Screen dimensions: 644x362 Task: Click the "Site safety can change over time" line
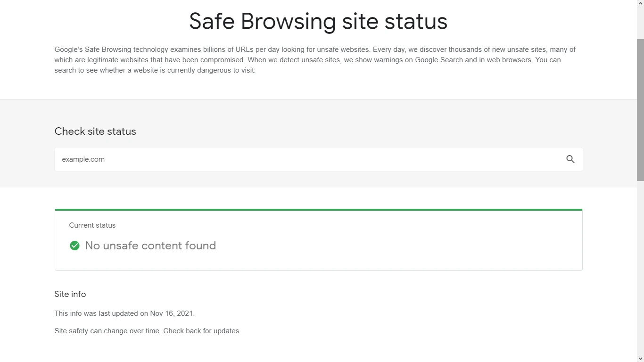coord(107,331)
